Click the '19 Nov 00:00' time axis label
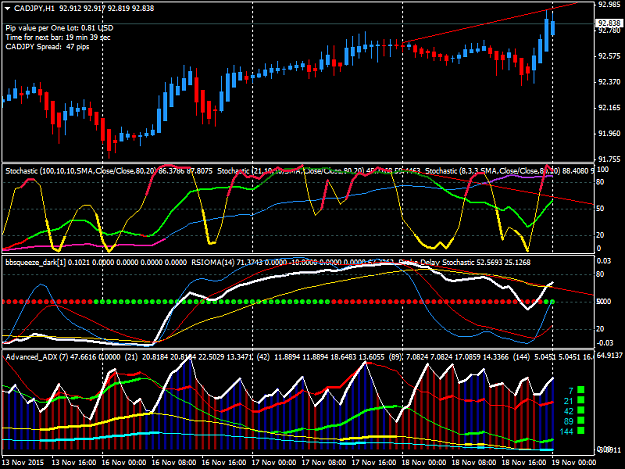 tap(574, 463)
